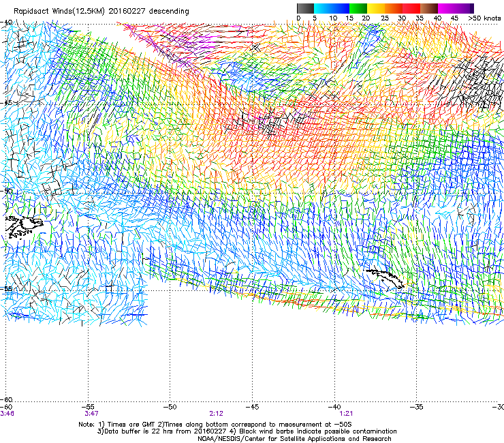The height and width of the screenshot is (443, 504).
Task: Click the cyan 5-10 knots legend swatch
Action: tap(323, 8)
